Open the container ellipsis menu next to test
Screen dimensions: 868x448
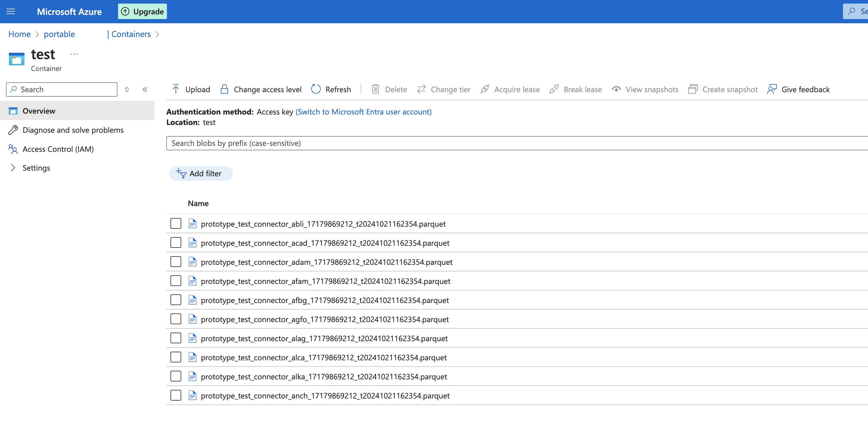(74, 54)
